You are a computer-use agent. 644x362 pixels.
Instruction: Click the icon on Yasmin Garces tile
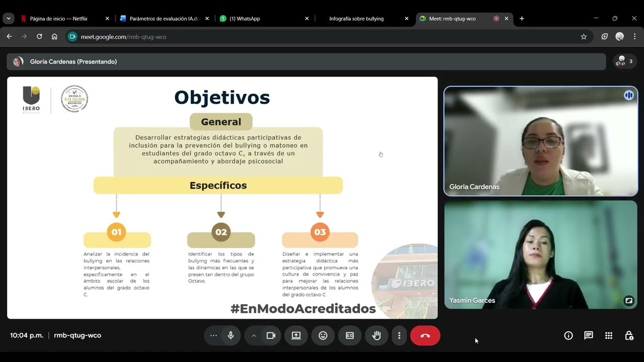tap(628, 301)
